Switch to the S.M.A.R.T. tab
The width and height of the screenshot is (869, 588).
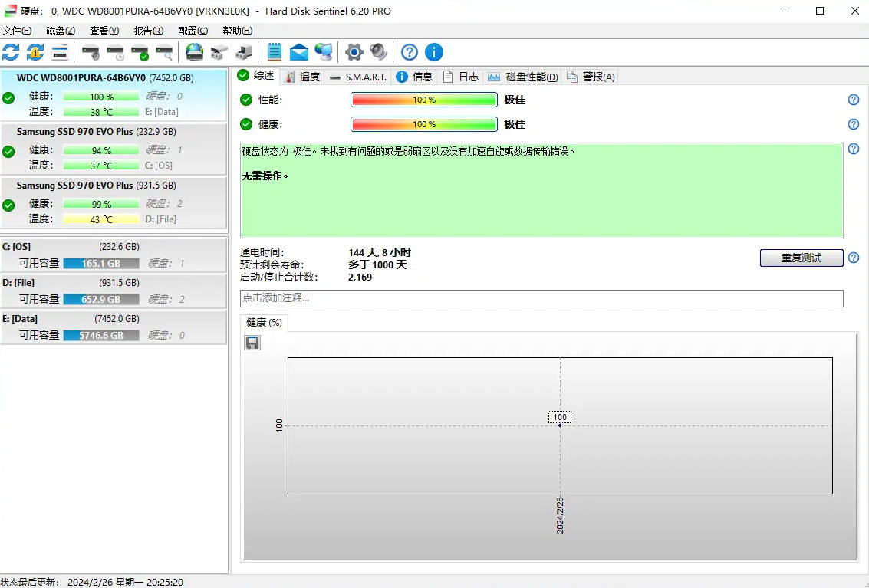tap(358, 77)
